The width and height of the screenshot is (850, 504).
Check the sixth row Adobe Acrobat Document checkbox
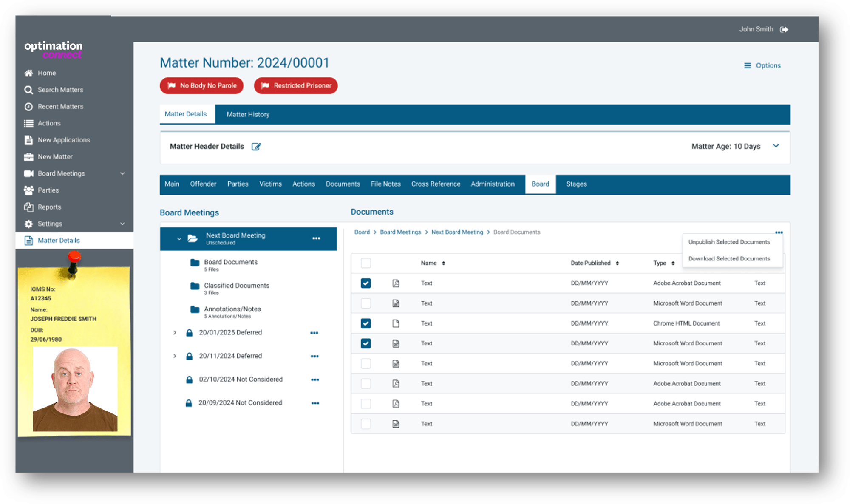(365, 384)
